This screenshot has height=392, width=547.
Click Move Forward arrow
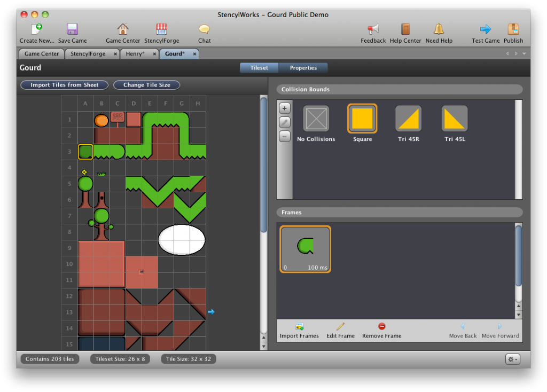[500, 326]
